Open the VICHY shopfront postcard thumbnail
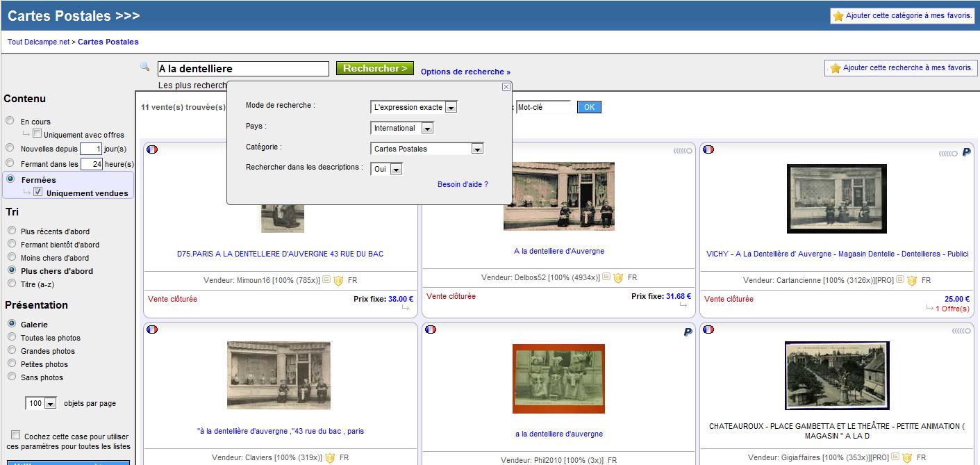This screenshot has height=465, width=980. tap(837, 199)
